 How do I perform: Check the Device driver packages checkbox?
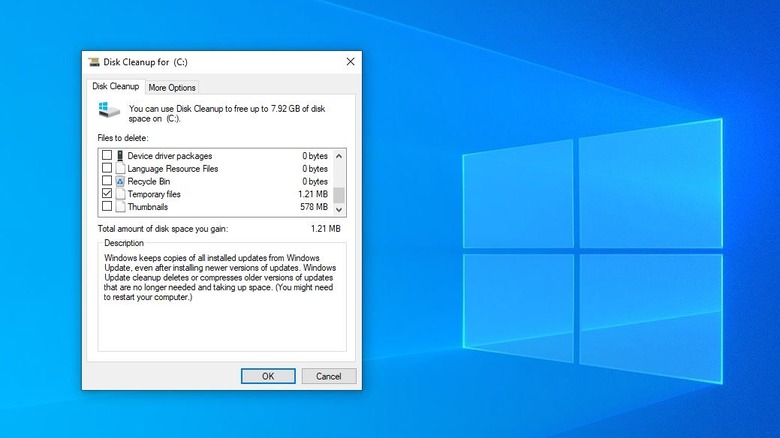107,156
